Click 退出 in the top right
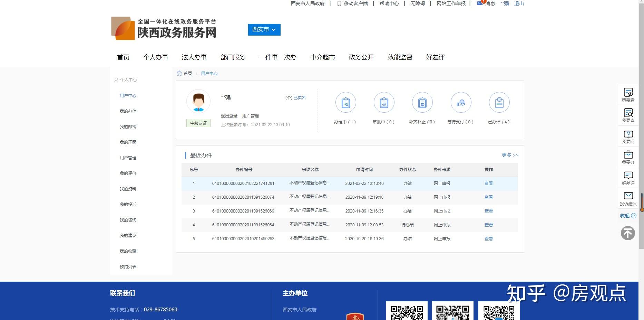The width and height of the screenshot is (644, 320). click(x=519, y=3)
